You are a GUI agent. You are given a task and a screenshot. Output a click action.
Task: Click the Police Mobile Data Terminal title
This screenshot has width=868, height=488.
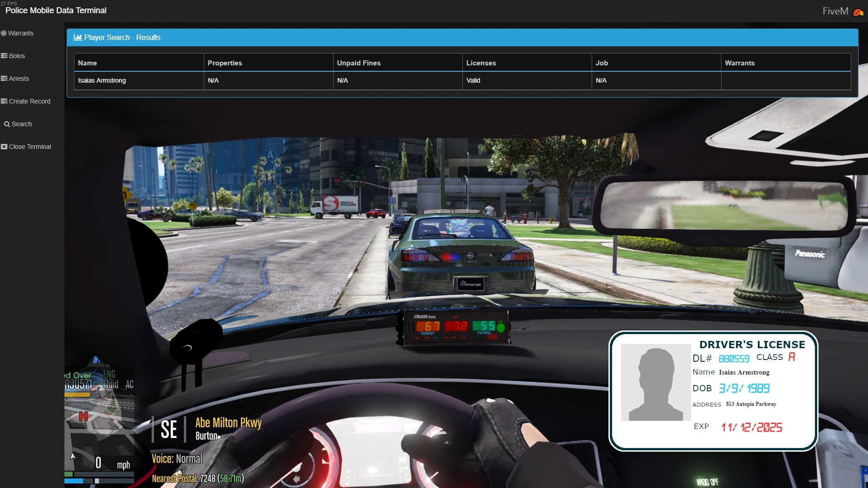click(56, 10)
